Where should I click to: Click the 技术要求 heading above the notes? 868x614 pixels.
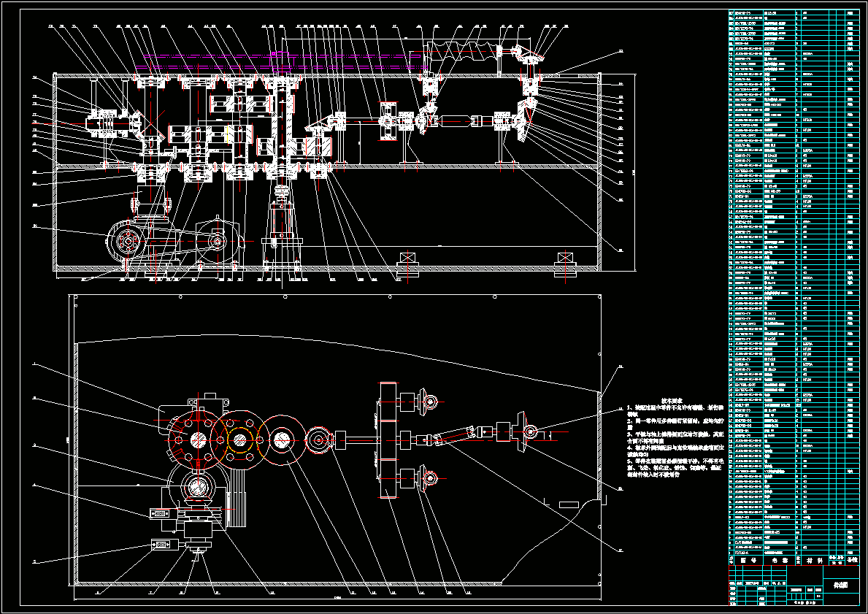pyautogui.click(x=672, y=400)
